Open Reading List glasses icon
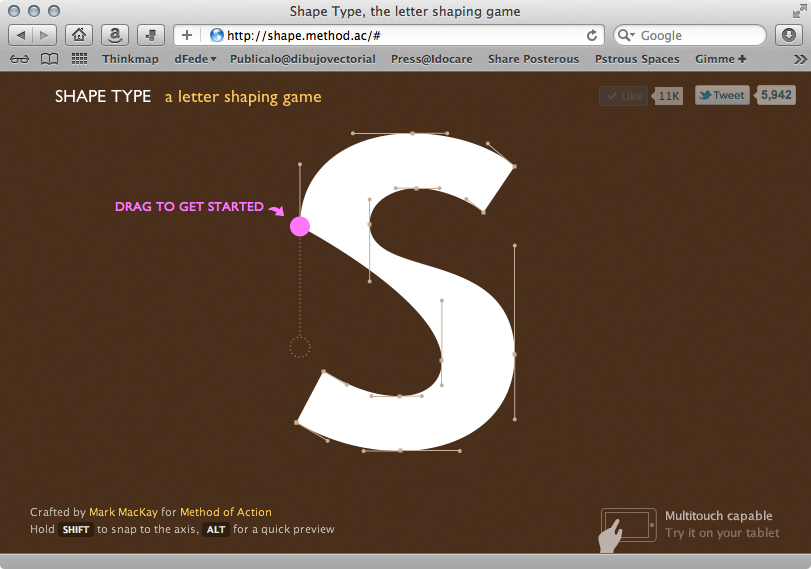 click(x=19, y=59)
